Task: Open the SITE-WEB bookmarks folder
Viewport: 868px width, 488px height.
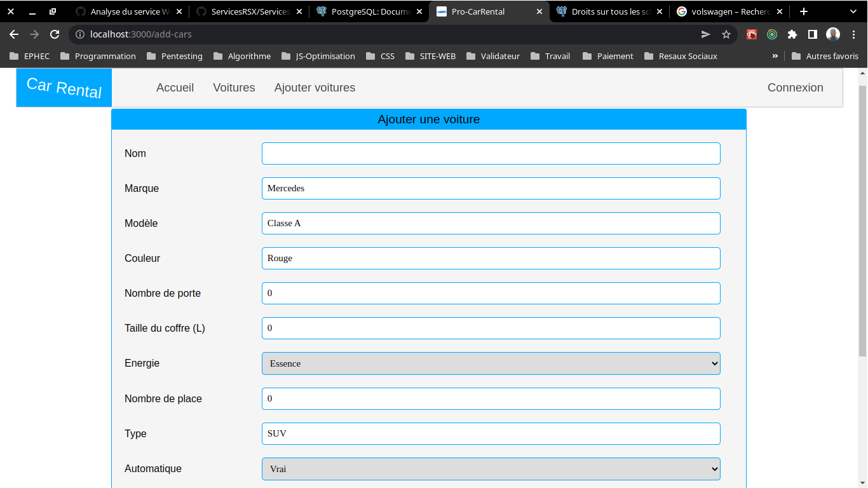Action: click(x=429, y=56)
